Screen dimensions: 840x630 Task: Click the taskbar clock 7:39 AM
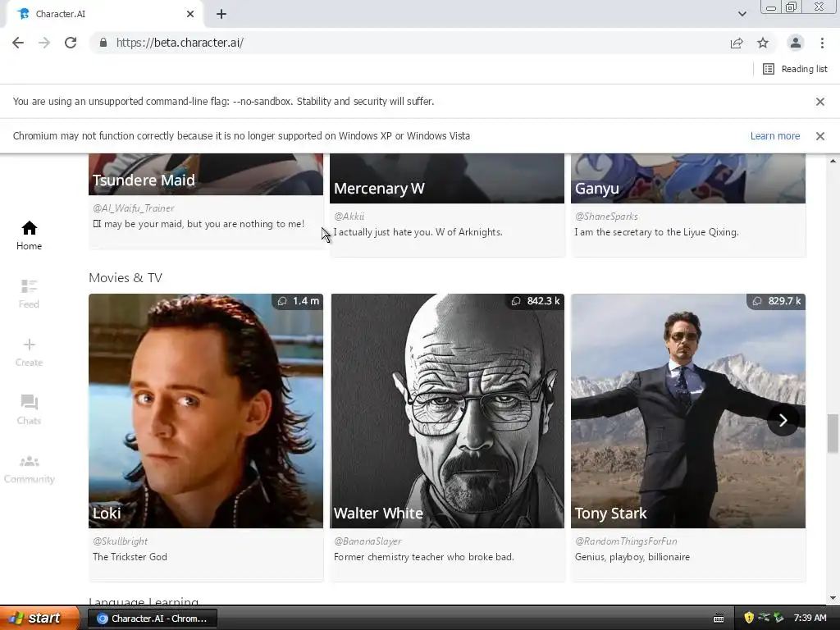coord(810,619)
